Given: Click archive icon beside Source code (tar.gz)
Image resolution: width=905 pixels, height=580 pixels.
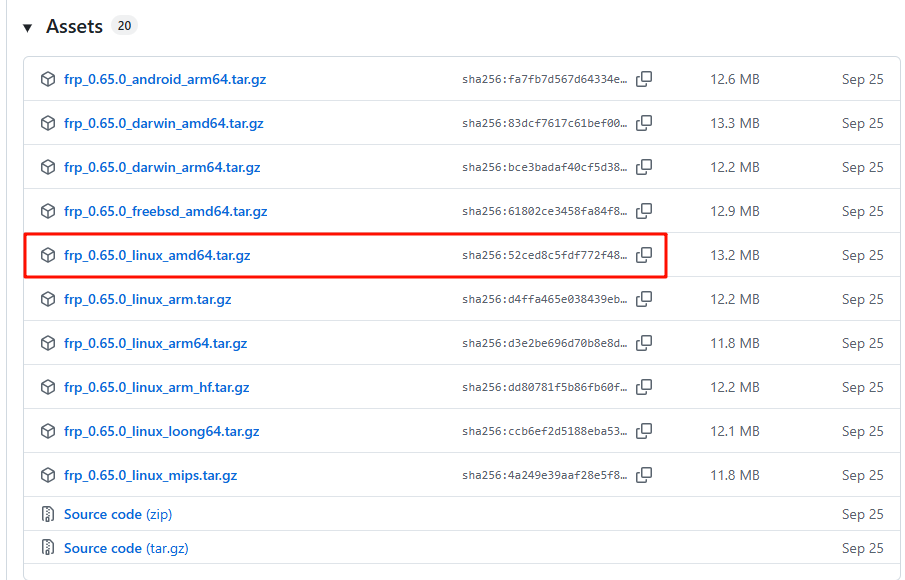Looking at the screenshot, I should point(48,548).
